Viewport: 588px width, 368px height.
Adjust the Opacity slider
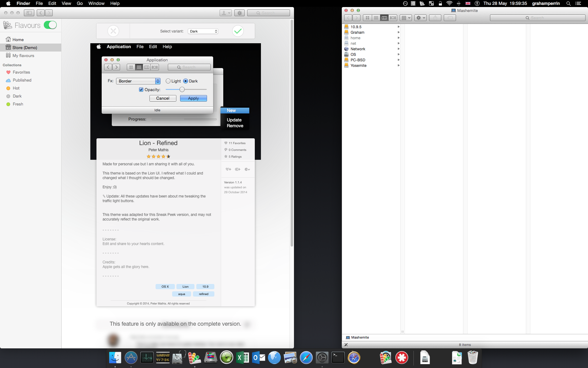(x=186, y=90)
